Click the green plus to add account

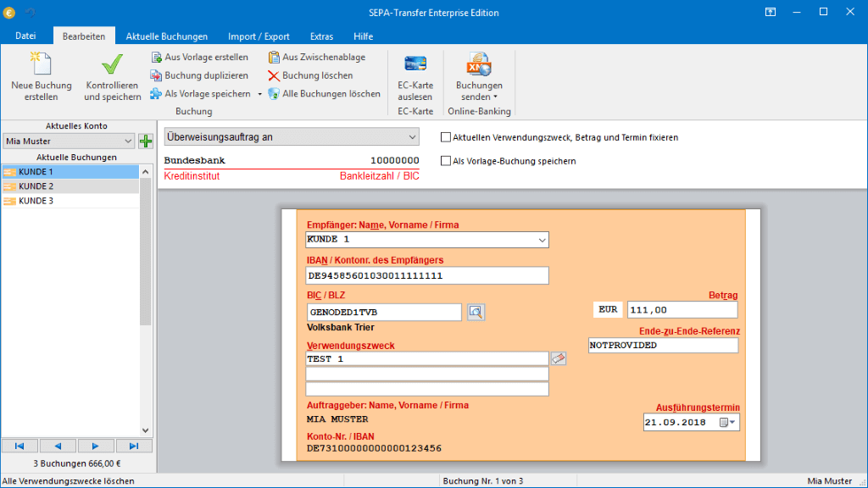click(146, 141)
